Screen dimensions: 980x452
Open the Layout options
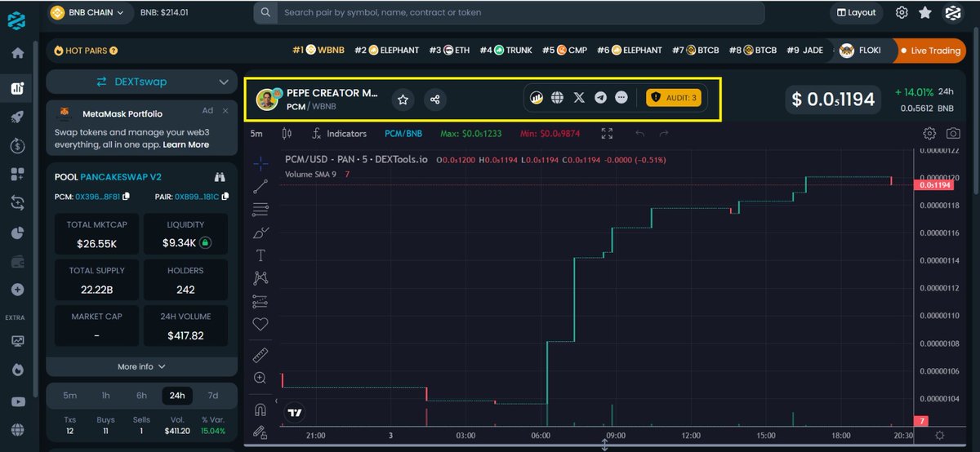click(x=857, y=12)
